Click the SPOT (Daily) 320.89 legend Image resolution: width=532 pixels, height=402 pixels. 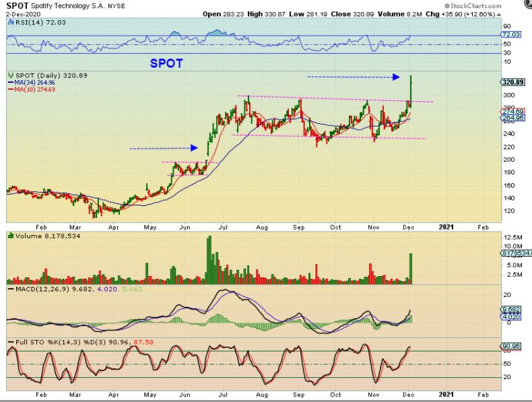51,75
